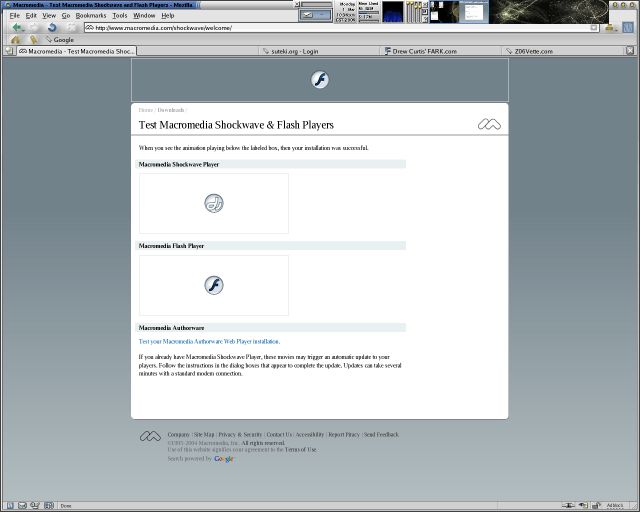
Task: Click the browser Back arrow button
Action: 17,28
